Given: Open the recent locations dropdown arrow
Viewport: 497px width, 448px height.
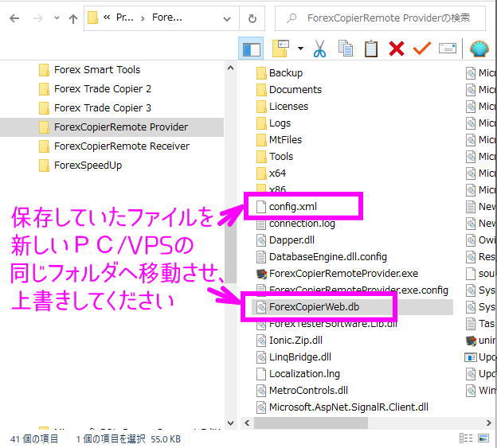Looking at the screenshot, I should coord(57,18).
